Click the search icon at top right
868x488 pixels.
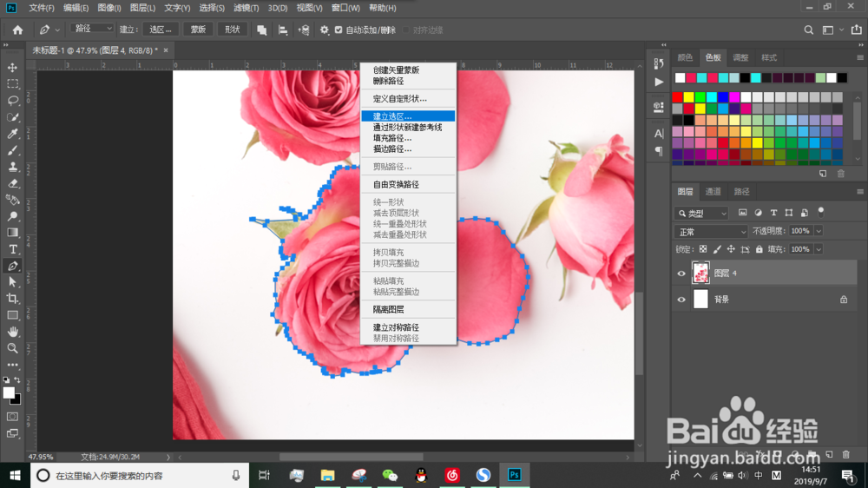click(809, 30)
